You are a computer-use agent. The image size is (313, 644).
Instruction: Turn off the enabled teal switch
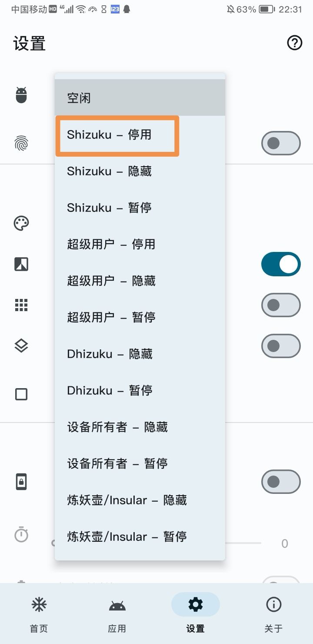pos(280,264)
